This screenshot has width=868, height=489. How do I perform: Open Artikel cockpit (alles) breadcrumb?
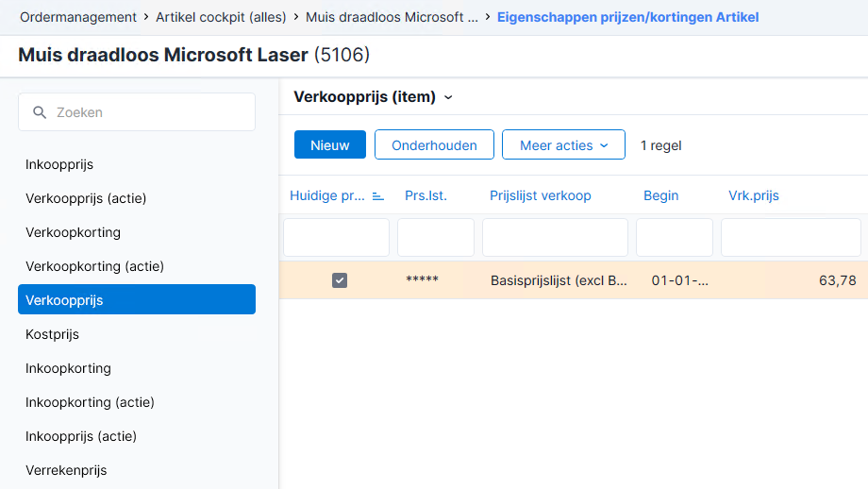click(x=221, y=17)
